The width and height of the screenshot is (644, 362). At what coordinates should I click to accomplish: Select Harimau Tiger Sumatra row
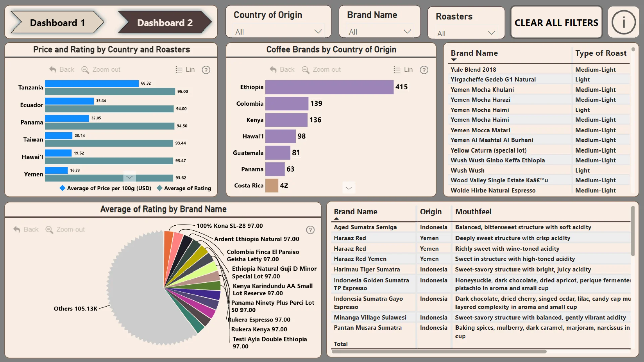tap(481, 270)
